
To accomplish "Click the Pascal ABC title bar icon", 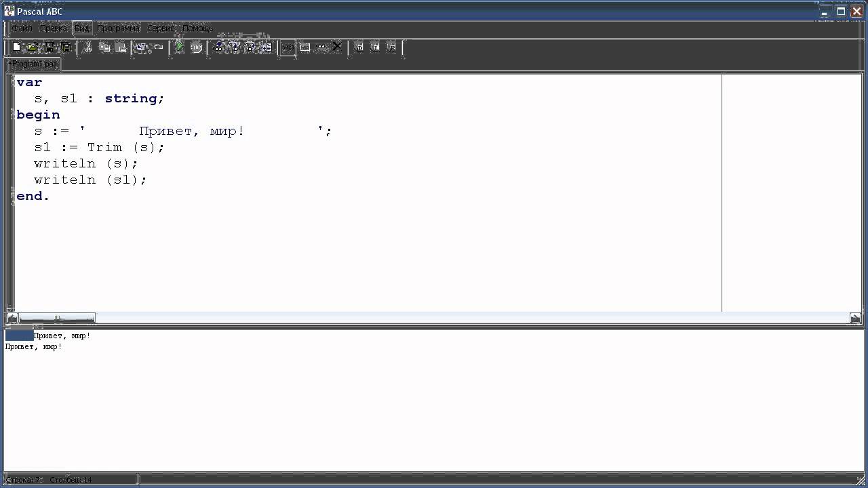I will [x=9, y=11].
